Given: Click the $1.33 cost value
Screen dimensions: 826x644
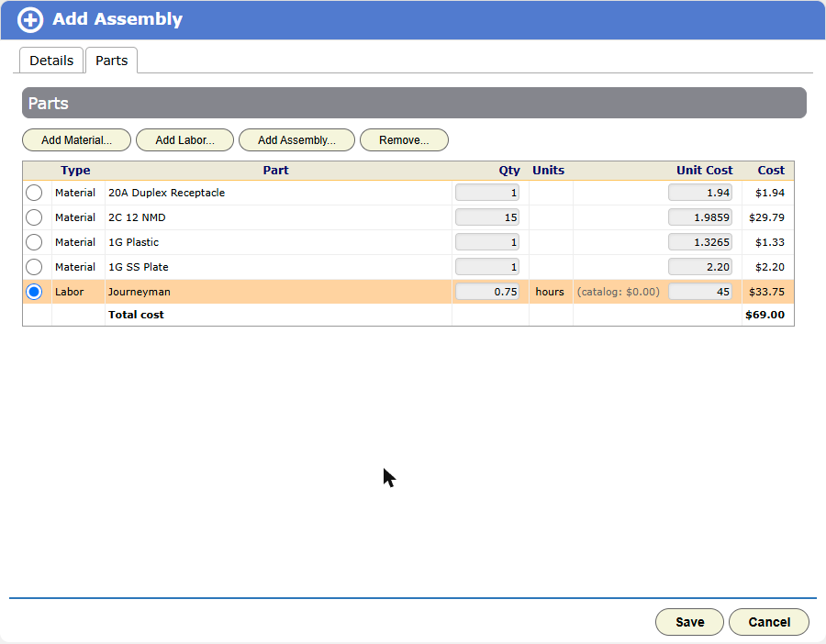Looking at the screenshot, I should [770, 242].
